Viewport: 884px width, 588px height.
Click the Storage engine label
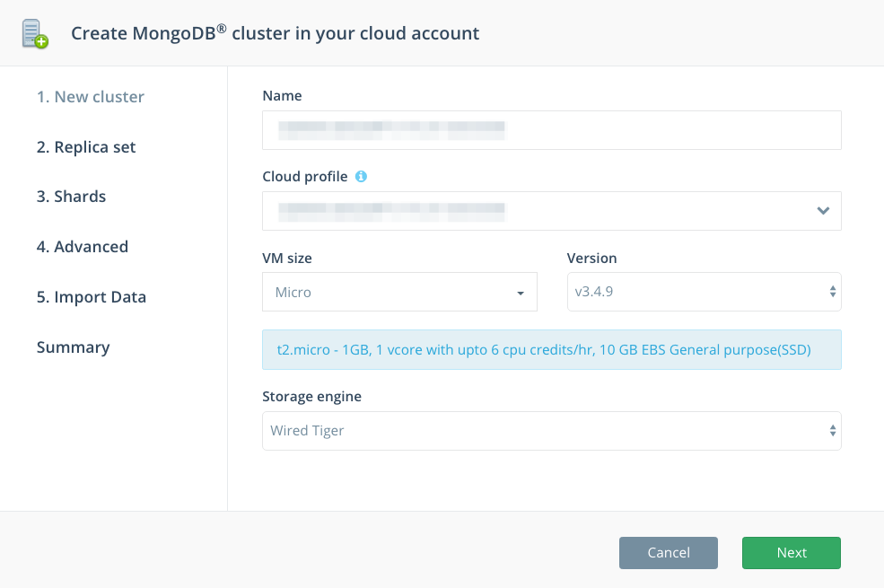(x=311, y=396)
